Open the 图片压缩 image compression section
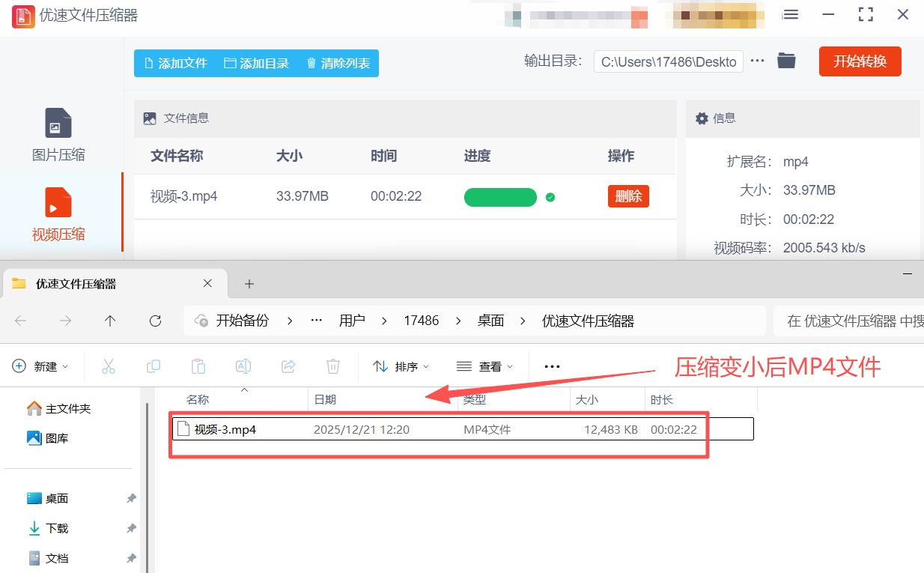 [x=58, y=136]
